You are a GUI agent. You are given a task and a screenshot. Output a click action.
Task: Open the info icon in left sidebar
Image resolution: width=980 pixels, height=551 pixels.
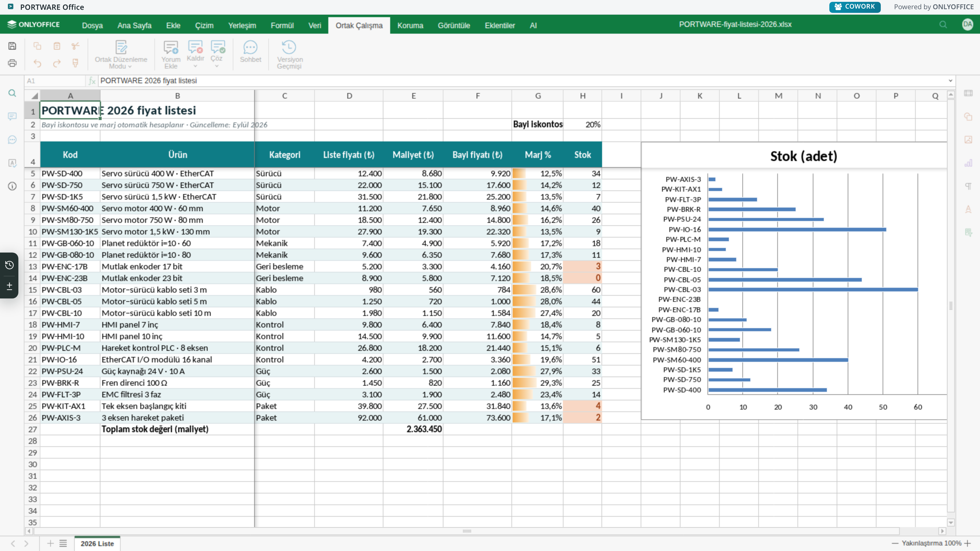coord(12,186)
